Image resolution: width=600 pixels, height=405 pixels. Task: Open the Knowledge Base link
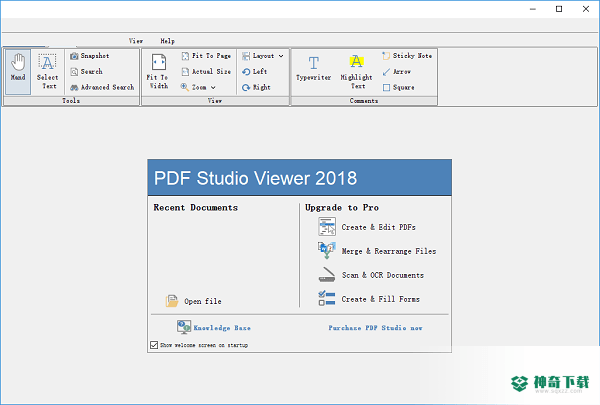coord(222,328)
